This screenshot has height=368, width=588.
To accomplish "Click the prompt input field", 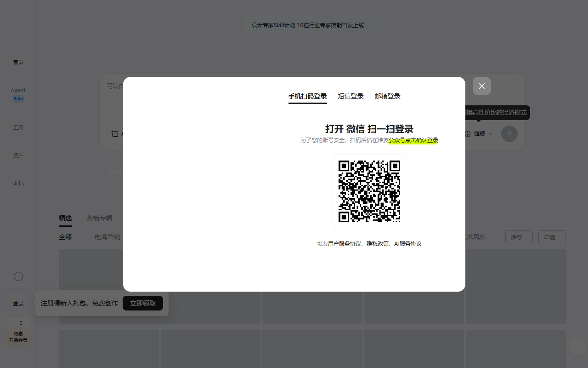I will click(312, 99).
